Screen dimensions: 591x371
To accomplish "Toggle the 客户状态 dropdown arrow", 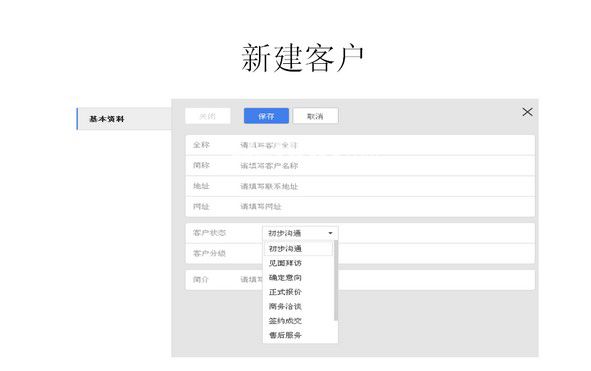I will pyautogui.click(x=330, y=233).
